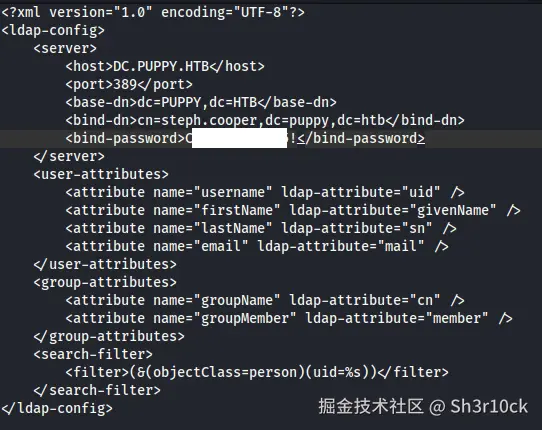Viewport: 542px width, 430px height.
Task: Select the opening ldap-config tag
Action: pos(53,30)
